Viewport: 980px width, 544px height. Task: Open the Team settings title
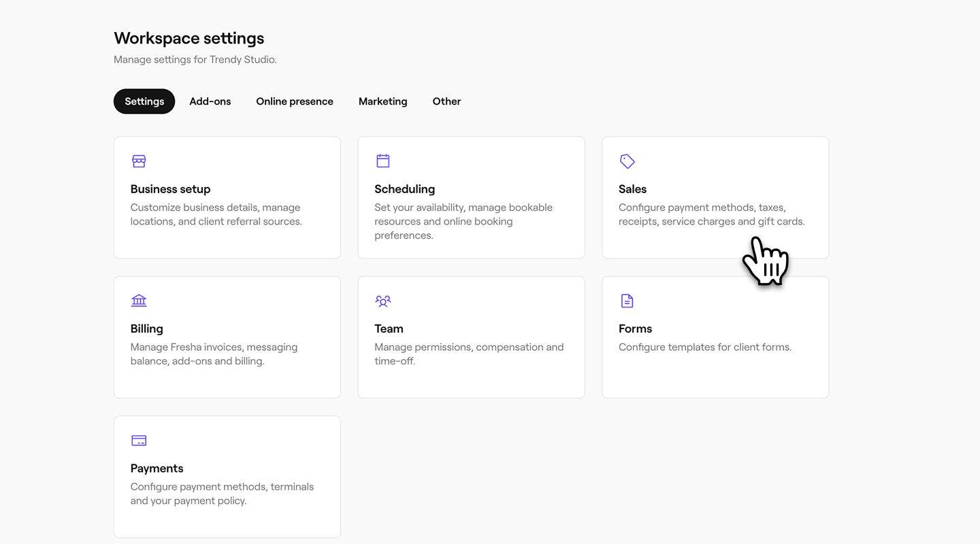[x=389, y=328]
